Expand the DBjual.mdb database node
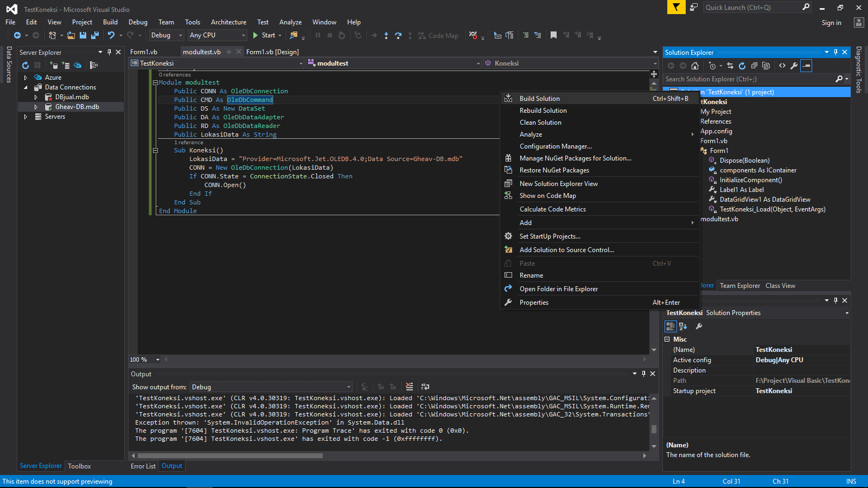This screenshot has height=488, width=868. [36, 97]
